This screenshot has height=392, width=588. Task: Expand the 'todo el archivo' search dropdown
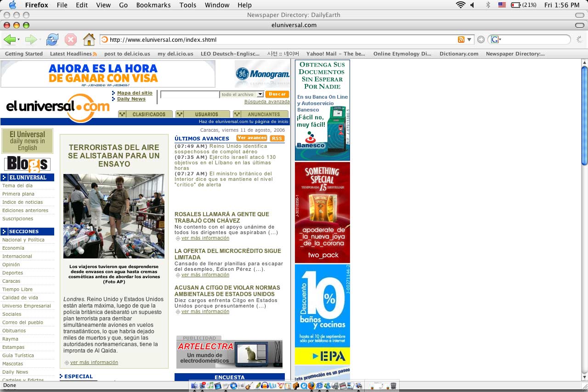pos(260,95)
